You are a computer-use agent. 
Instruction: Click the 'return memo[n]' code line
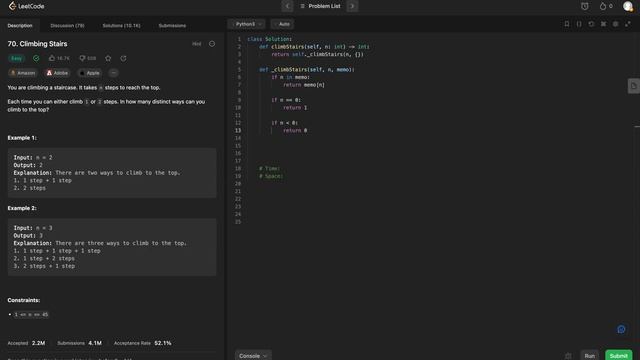304,85
